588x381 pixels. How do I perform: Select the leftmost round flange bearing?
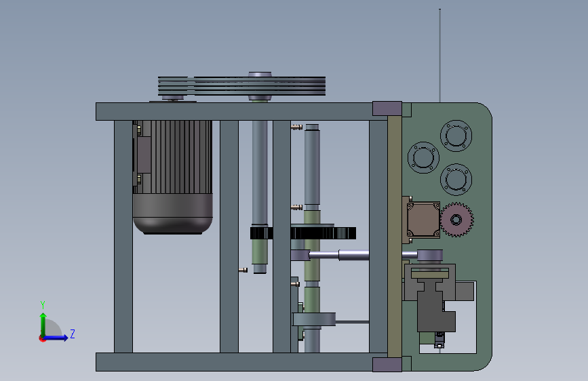pyautogui.click(x=423, y=157)
